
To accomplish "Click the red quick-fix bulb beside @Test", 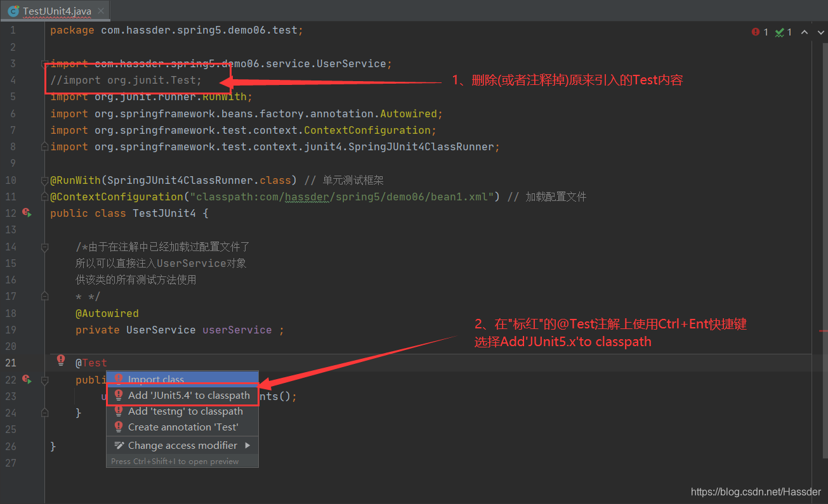I will pos(61,361).
